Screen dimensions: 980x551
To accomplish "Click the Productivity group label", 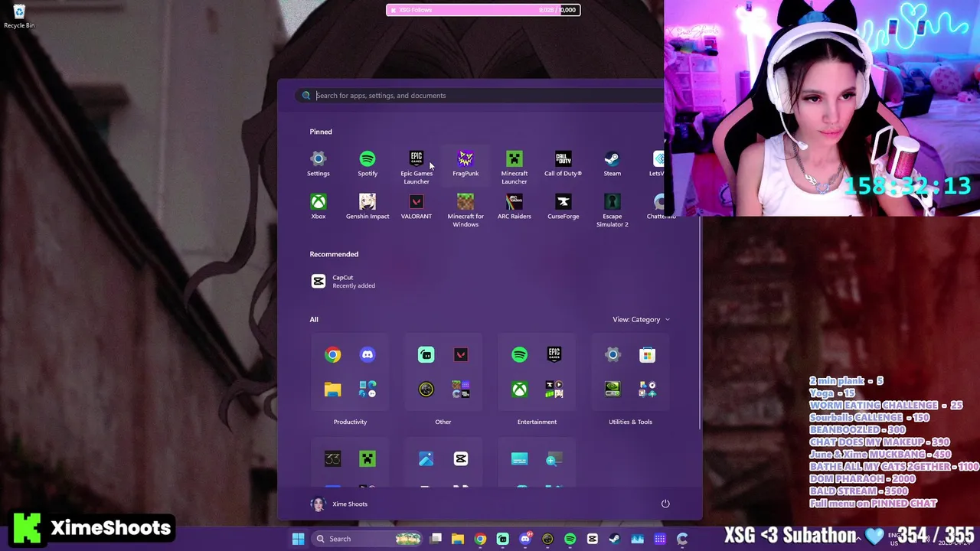I will [350, 422].
